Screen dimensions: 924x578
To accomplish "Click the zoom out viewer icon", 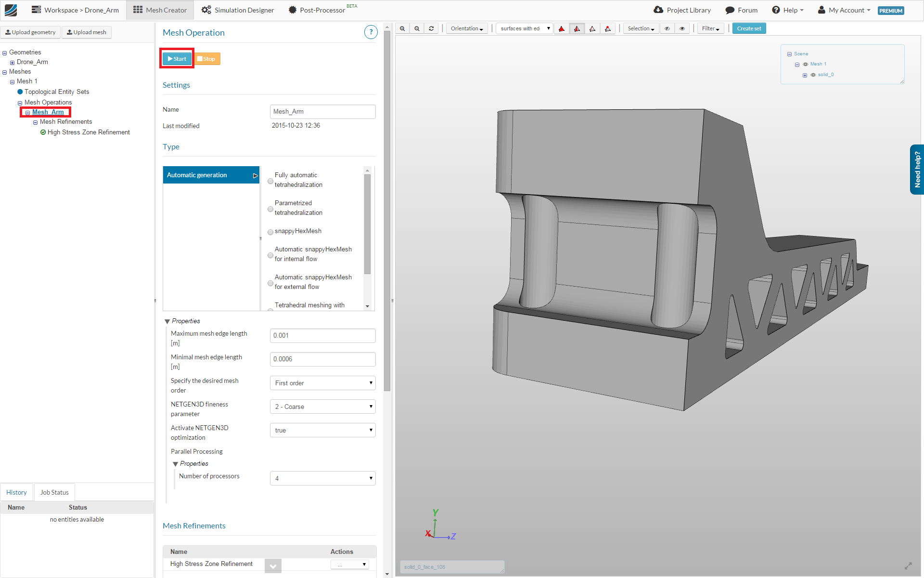I will click(x=417, y=28).
